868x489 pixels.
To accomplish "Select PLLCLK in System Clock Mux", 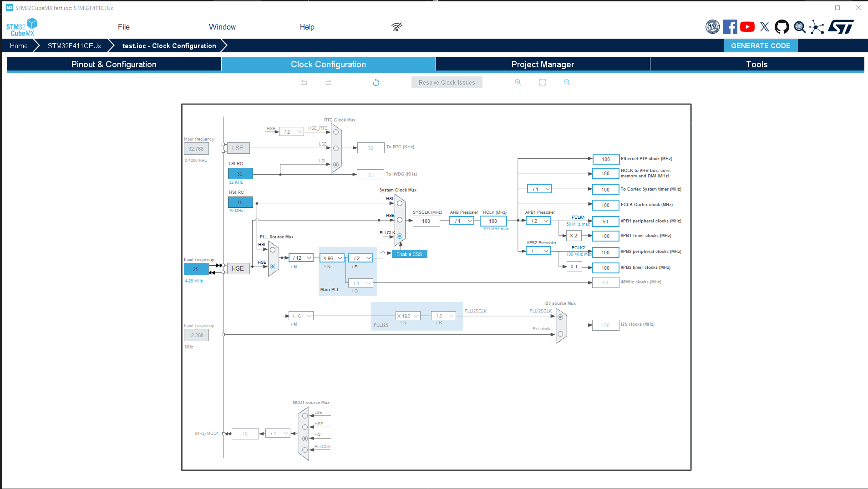I will pos(400,236).
